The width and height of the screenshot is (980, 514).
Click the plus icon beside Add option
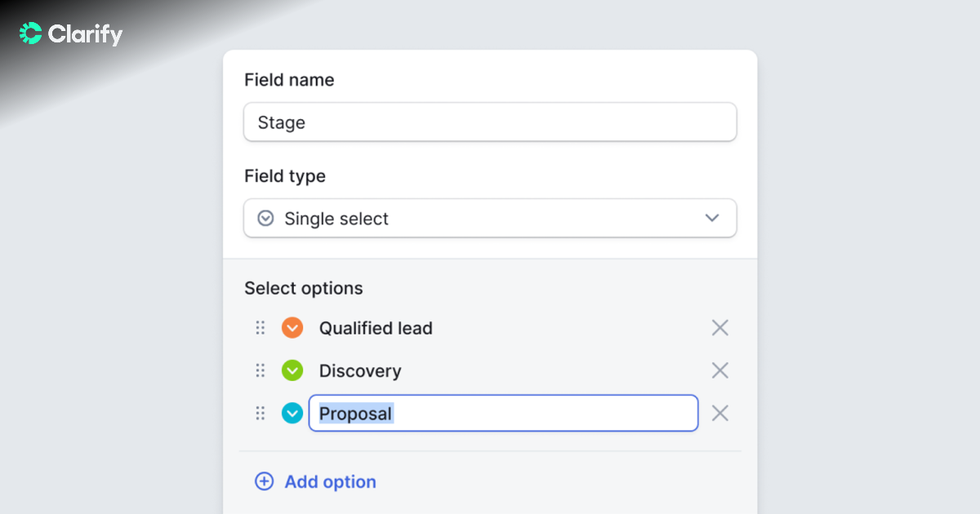[264, 481]
